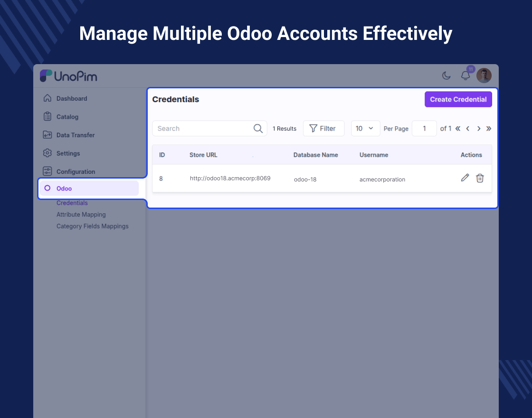Screen dimensions: 532x418
Task: Go to the next page
Action: pos(479,129)
